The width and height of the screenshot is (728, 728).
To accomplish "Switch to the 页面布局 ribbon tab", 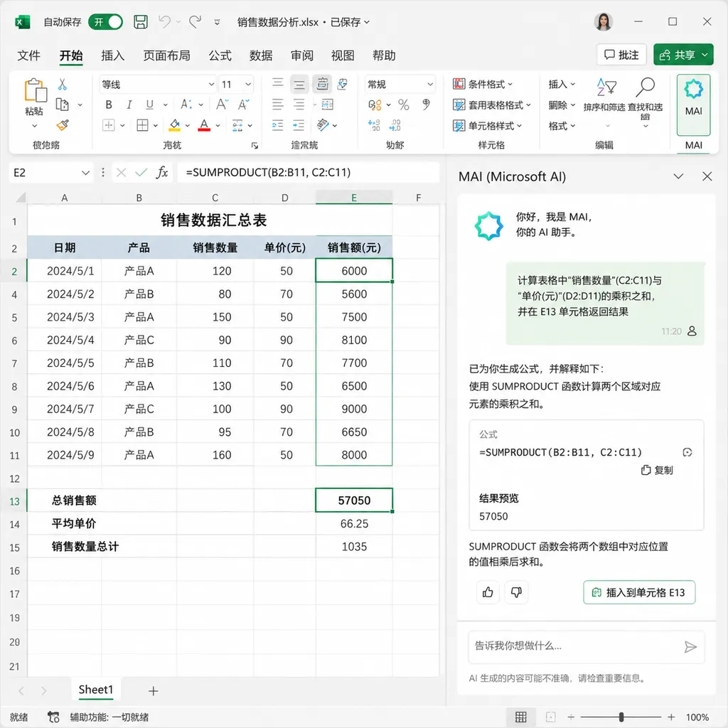I will pos(166,55).
